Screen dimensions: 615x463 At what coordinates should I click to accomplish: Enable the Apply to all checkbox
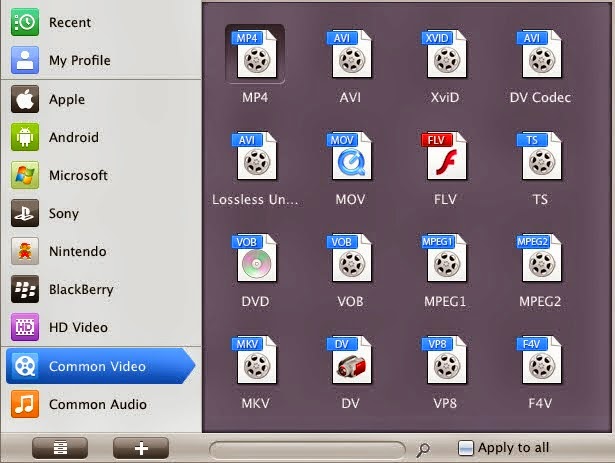point(466,448)
